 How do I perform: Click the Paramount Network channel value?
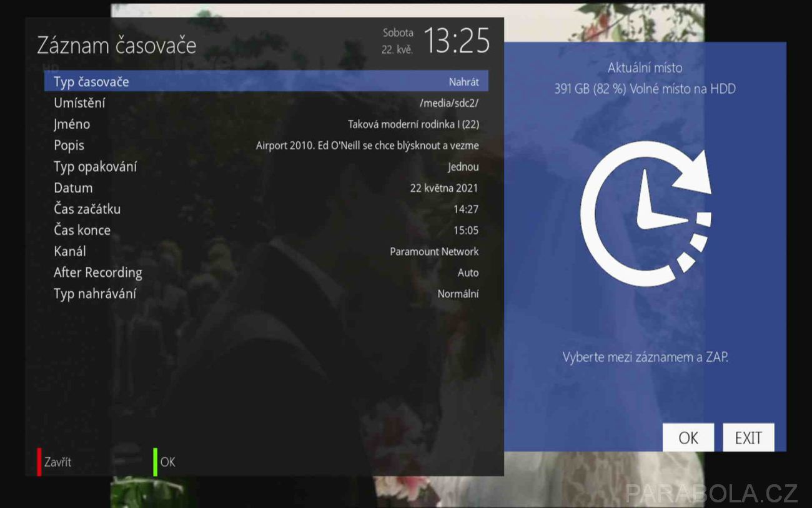pyautogui.click(x=434, y=252)
